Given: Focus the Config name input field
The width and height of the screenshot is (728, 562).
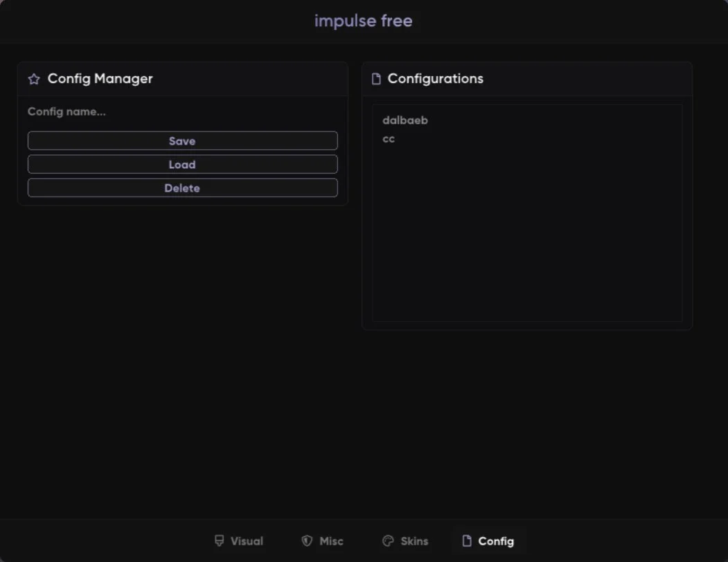Looking at the screenshot, I should [181, 112].
